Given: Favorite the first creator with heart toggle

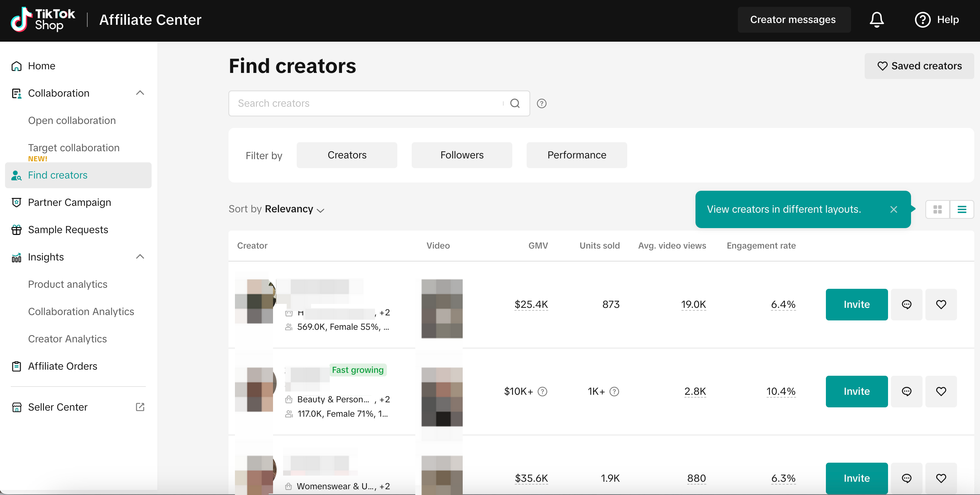Looking at the screenshot, I should (941, 304).
